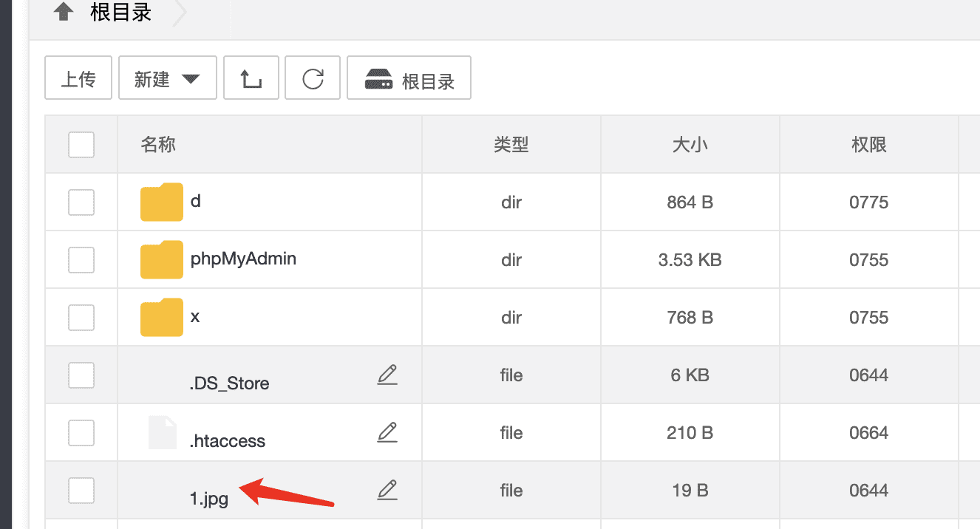Click the 名称 column header

158,145
